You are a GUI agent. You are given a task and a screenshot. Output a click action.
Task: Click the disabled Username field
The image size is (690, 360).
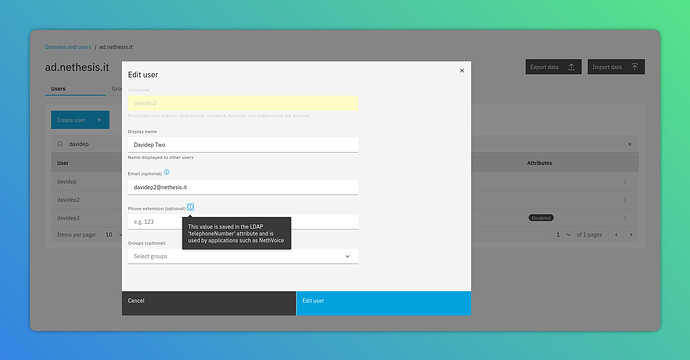click(x=243, y=103)
